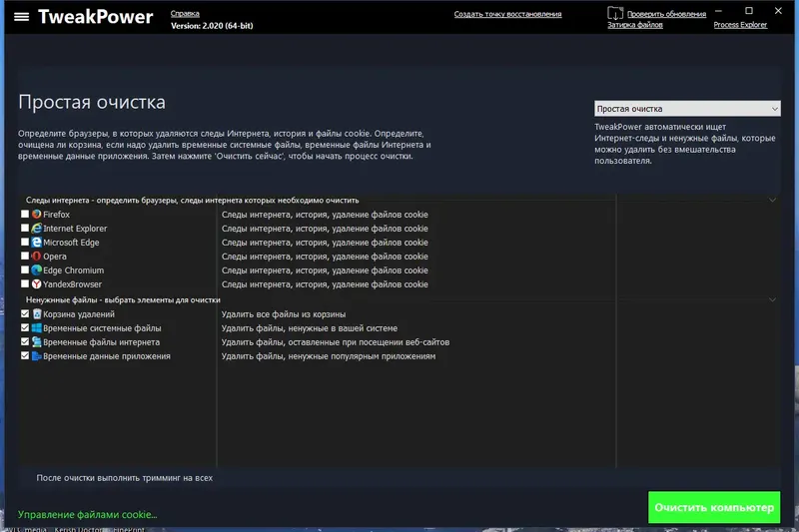The width and height of the screenshot is (799, 532).
Task: Select the Корзина удалений row label
Action: [79, 314]
